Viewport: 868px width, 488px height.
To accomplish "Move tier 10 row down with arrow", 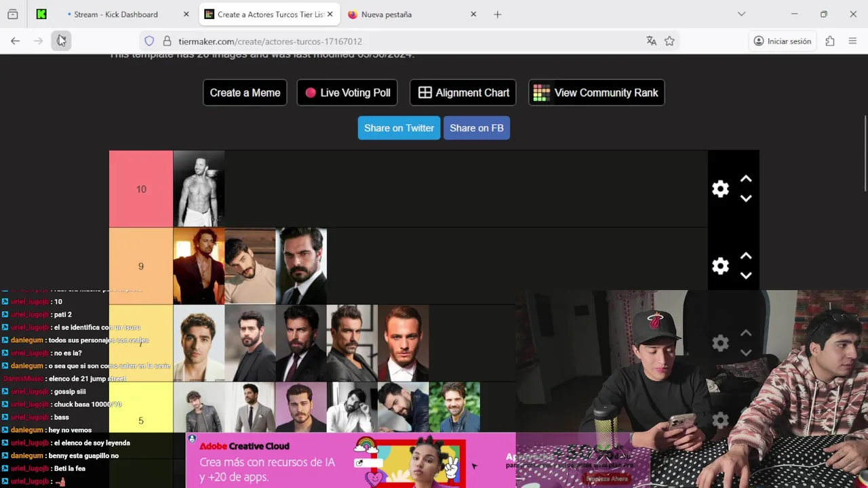I will click(x=746, y=199).
